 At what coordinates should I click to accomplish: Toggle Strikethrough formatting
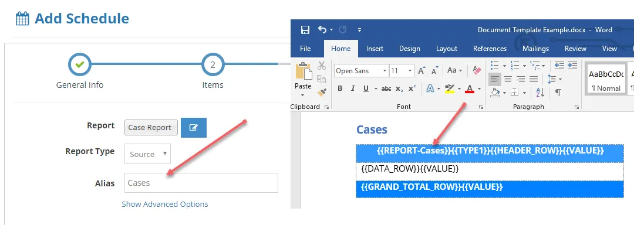386,88
